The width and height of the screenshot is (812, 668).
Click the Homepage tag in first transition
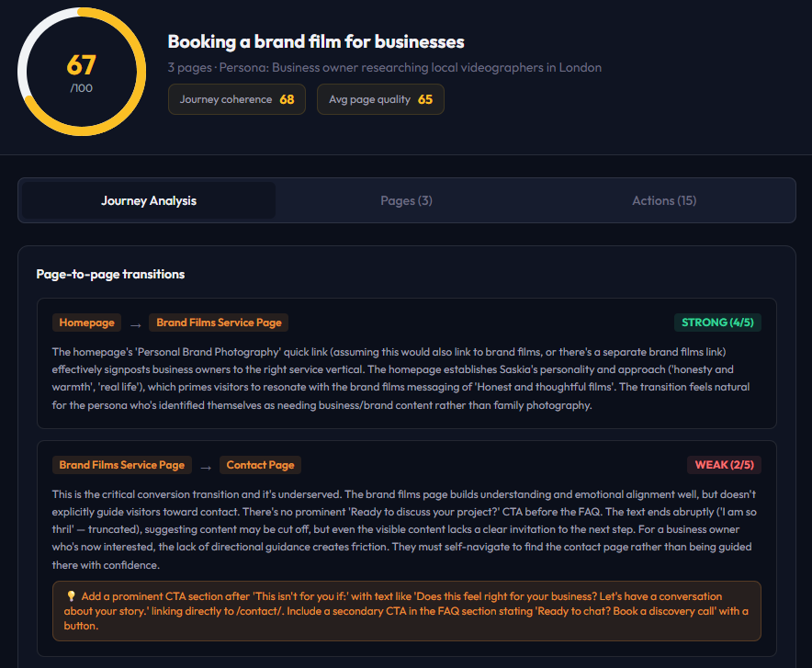86,323
